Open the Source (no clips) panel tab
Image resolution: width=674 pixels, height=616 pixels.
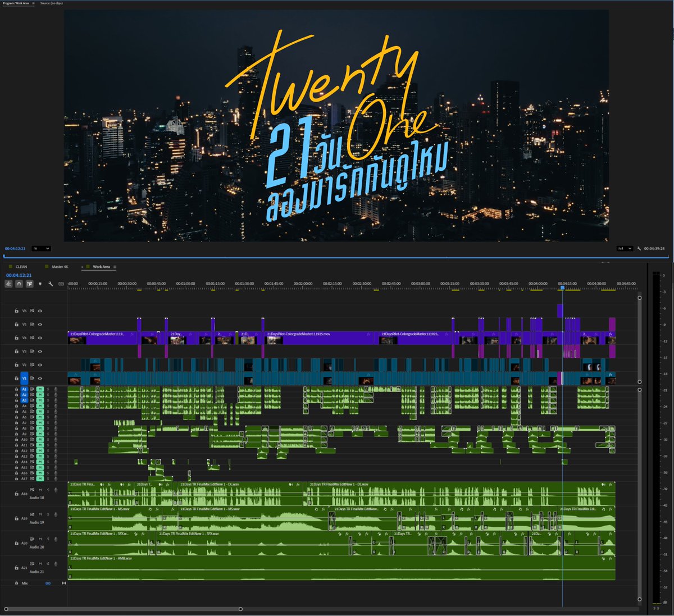52,3
